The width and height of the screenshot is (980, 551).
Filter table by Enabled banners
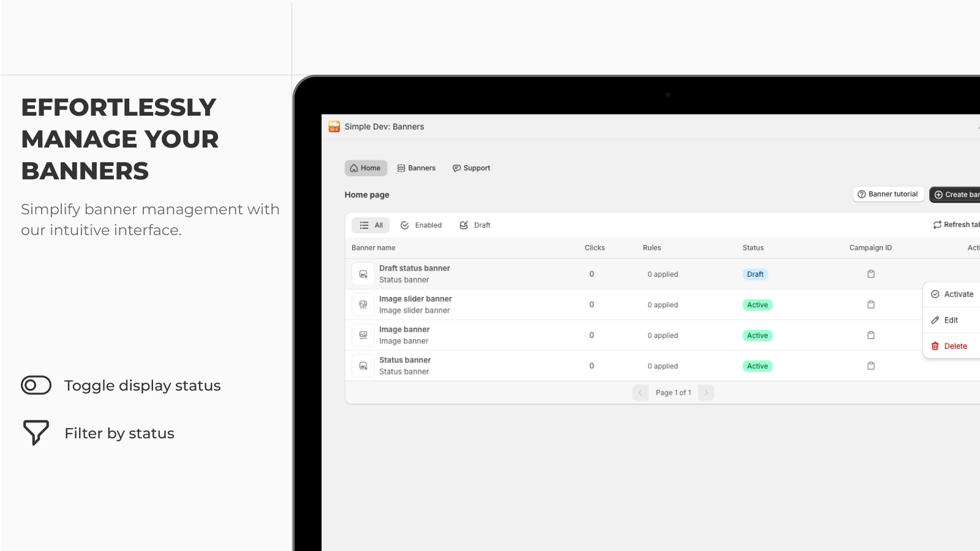421,225
